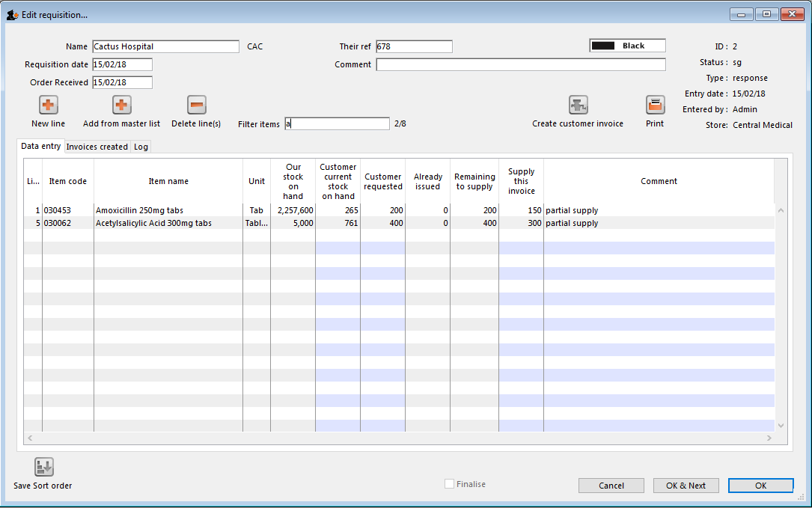812x508 pixels.
Task: Click partial supply comment for Amoxicillin
Action: pos(572,210)
